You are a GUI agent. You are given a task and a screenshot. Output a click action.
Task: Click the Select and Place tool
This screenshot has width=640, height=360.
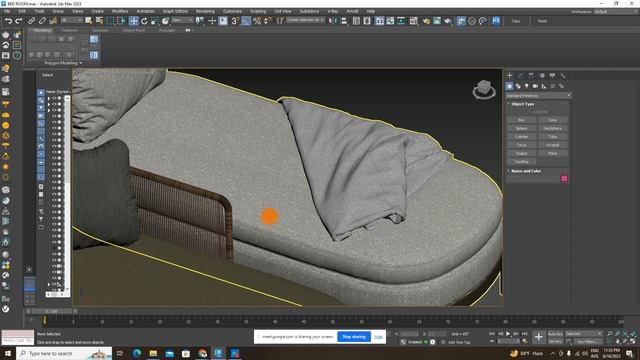pos(165,21)
